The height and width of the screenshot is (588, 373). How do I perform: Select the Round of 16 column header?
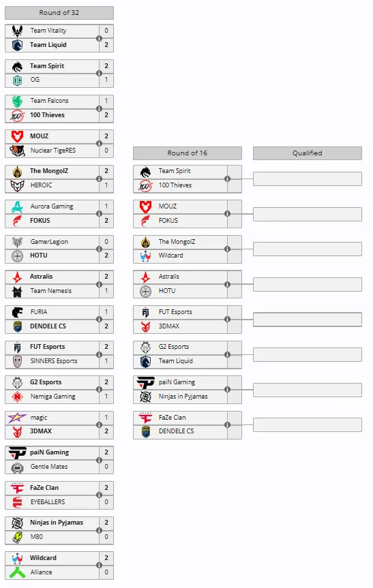[188, 153]
